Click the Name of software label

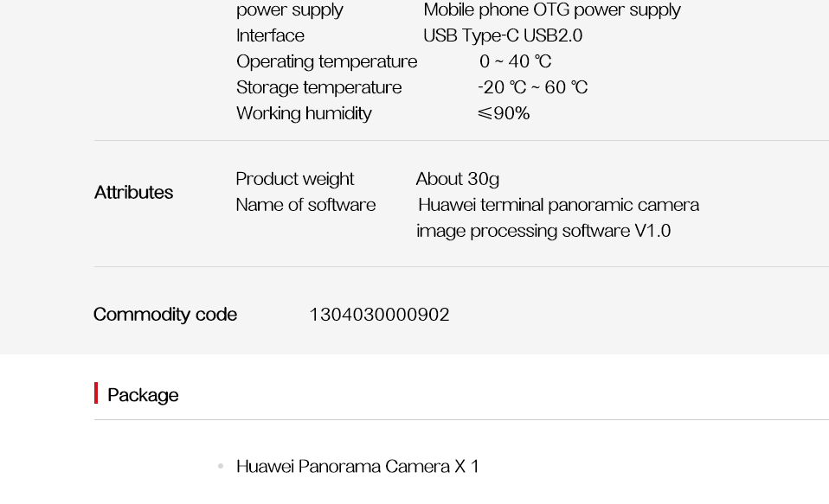[x=305, y=205]
